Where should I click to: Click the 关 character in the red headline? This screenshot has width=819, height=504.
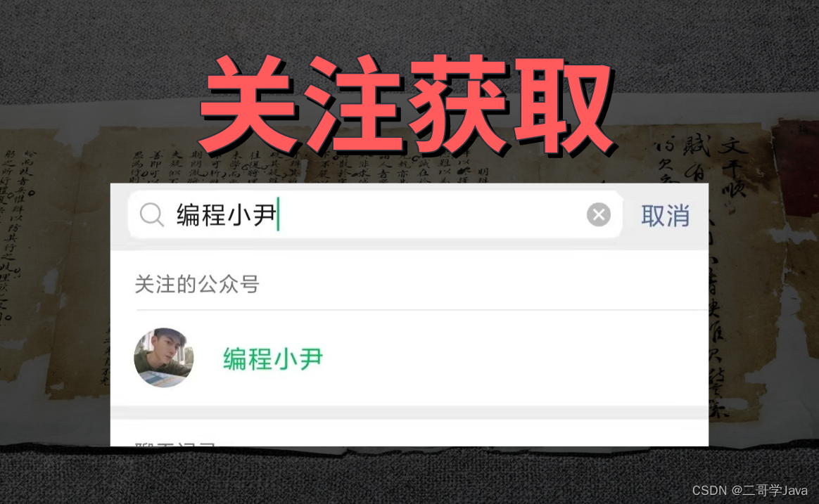(247, 104)
